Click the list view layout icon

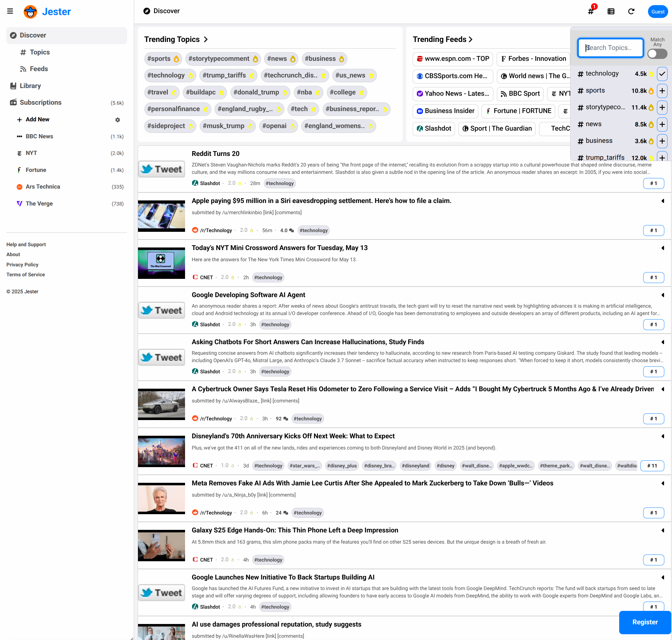[611, 11]
